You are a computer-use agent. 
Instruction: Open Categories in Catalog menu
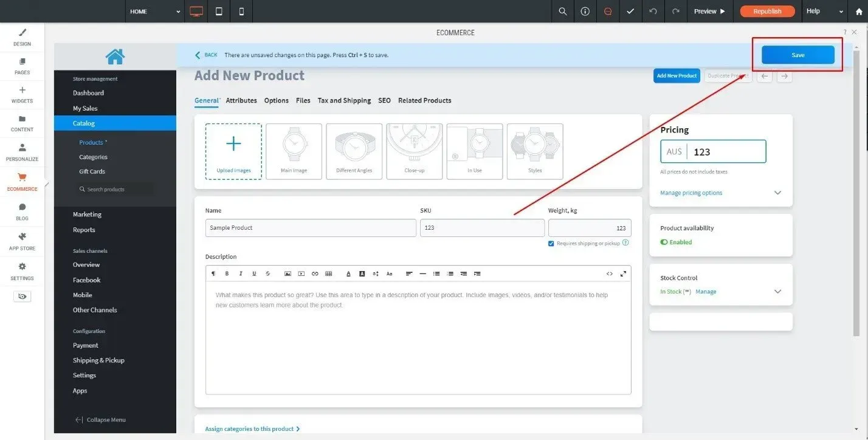(x=93, y=157)
